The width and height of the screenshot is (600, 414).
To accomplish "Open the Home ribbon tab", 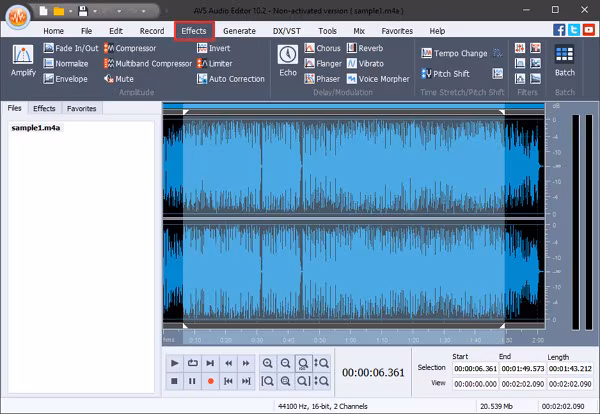I will (53, 31).
